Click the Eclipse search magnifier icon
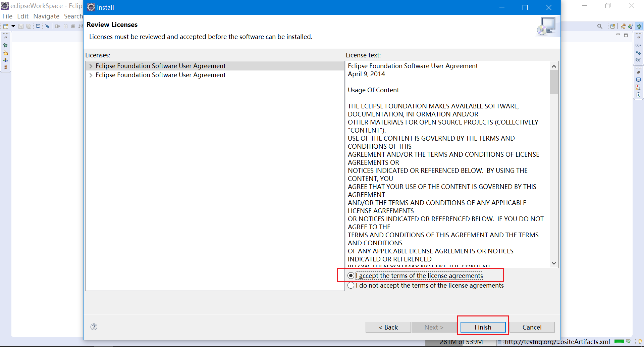644x347 pixels. (600, 26)
